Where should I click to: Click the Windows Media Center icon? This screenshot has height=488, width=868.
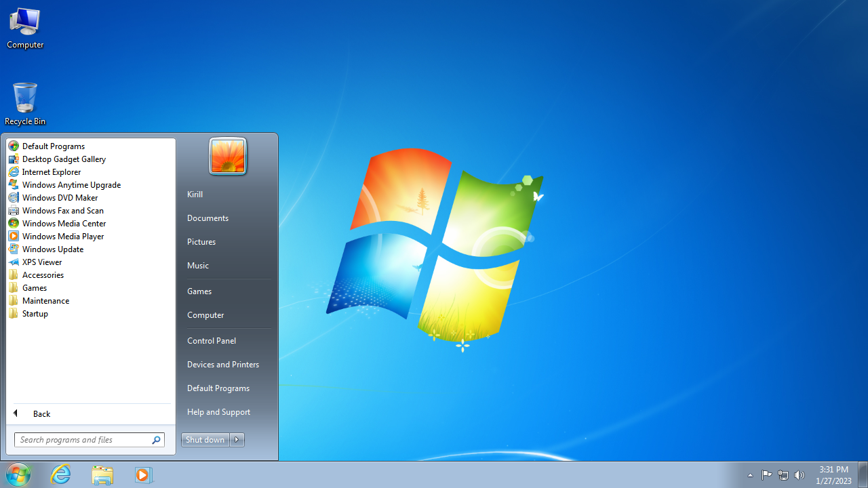(x=14, y=224)
